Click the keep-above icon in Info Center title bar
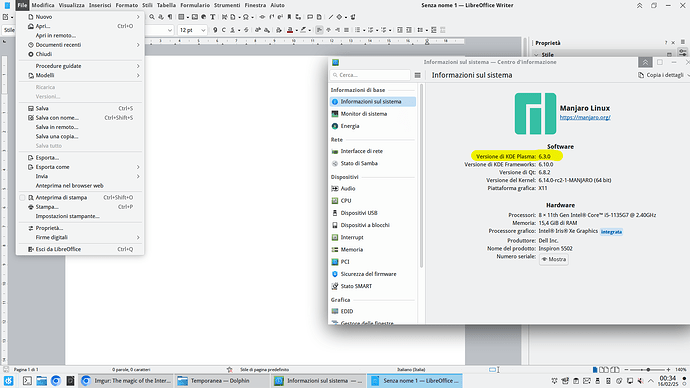 tap(645, 62)
